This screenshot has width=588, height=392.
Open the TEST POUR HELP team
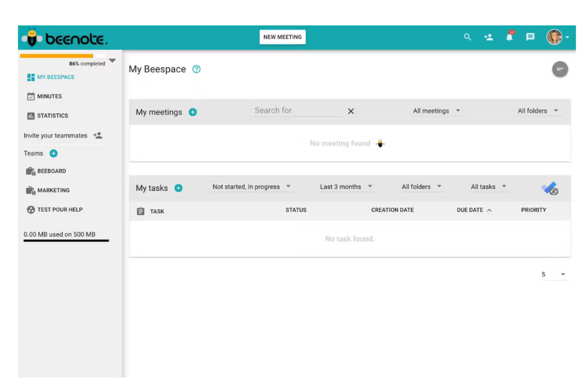coord(60,209)
